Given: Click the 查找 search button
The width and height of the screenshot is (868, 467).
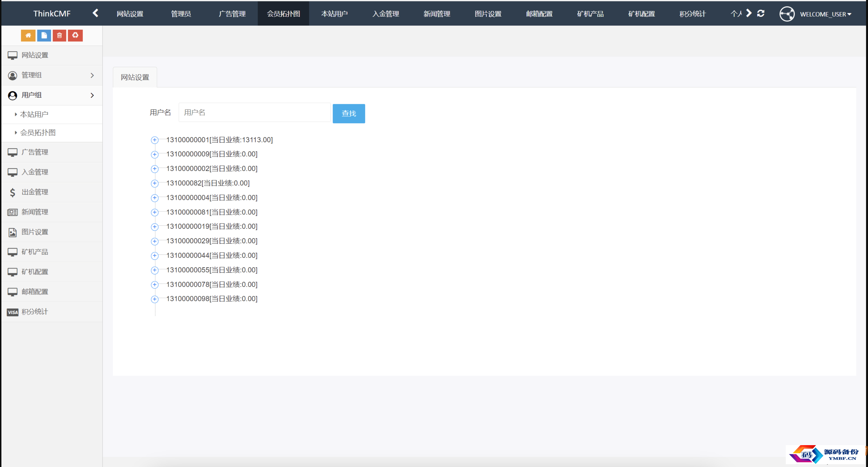Looking at the screenshot, I should tap(349, 113).
